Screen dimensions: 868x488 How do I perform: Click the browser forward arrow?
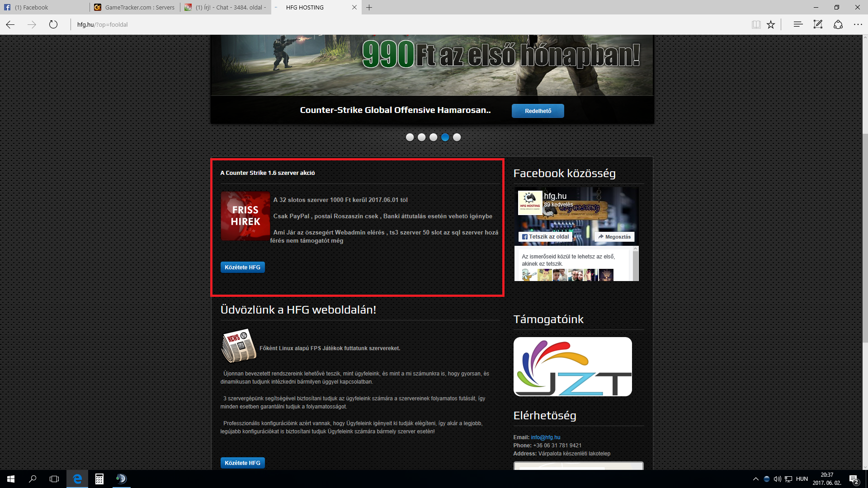point(32,24)
